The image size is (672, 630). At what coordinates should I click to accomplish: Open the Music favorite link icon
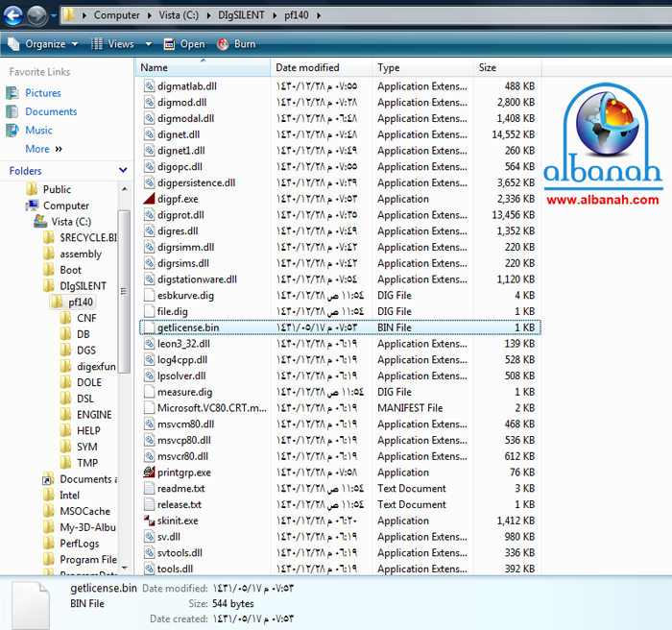coord(12,131)
